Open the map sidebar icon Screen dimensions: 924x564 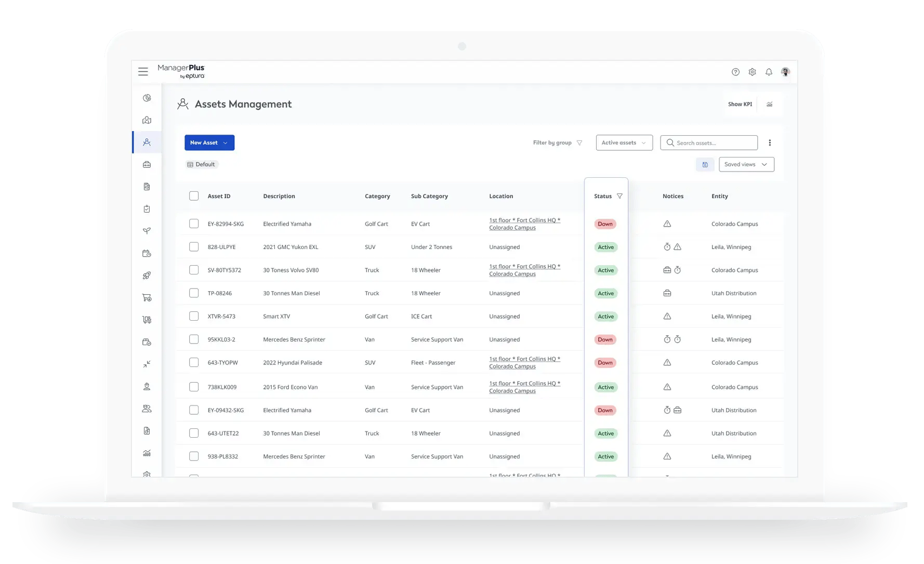point(147,120)
